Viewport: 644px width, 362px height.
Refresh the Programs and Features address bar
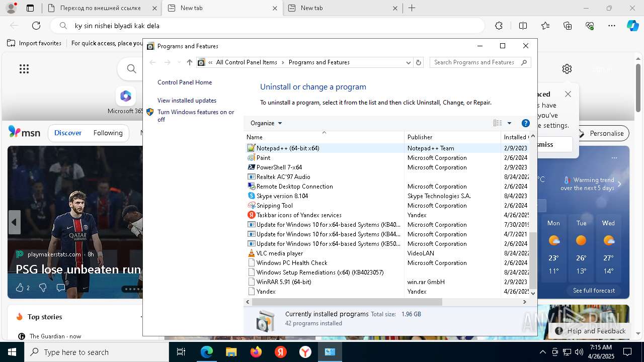(x=419, y=62)
